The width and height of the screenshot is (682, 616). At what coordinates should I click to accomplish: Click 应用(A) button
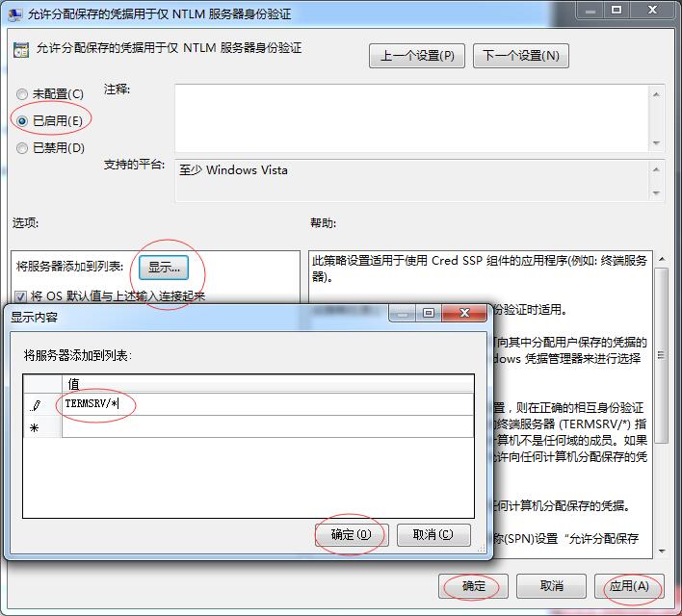click(x=629, y=586)
